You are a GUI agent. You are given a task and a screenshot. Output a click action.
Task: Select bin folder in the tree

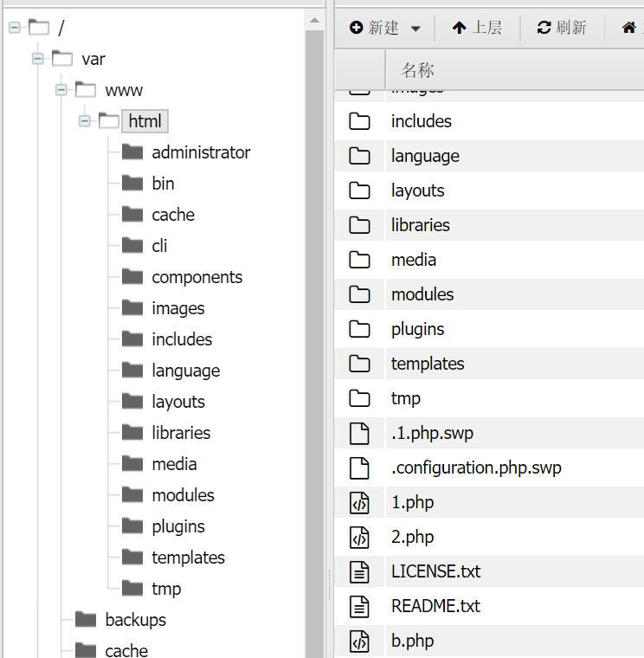tap(163, 184)
